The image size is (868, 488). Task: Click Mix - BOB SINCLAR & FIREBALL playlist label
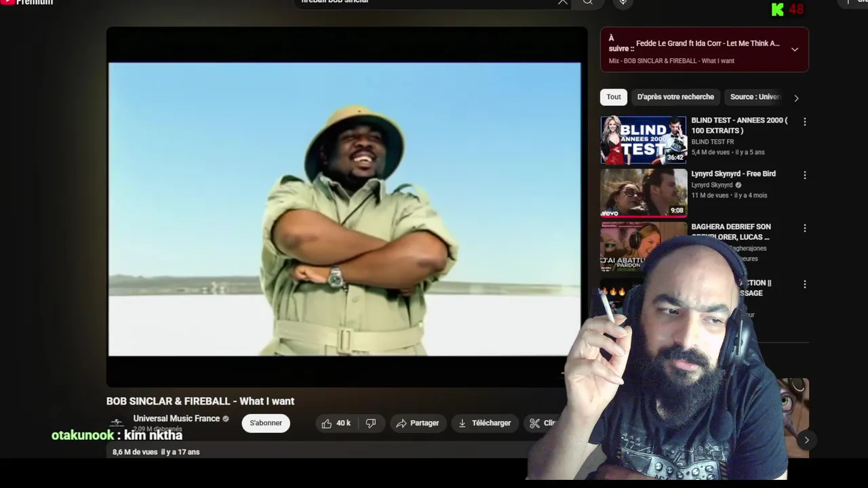(671, 61)
